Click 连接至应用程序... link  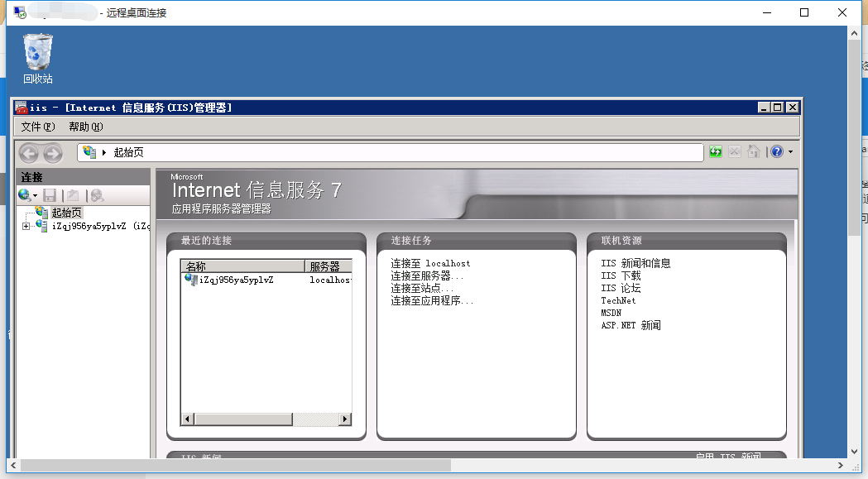click(x=432, y=300)
